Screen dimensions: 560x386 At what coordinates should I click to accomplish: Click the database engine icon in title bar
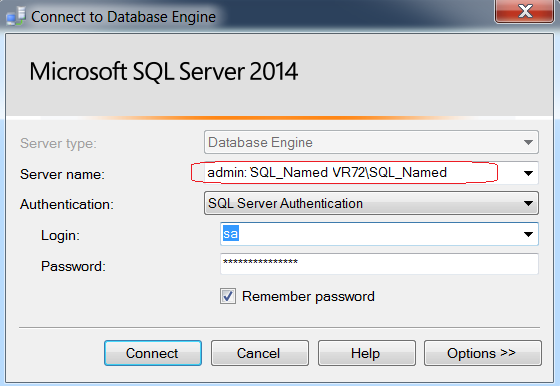[16, 16]
